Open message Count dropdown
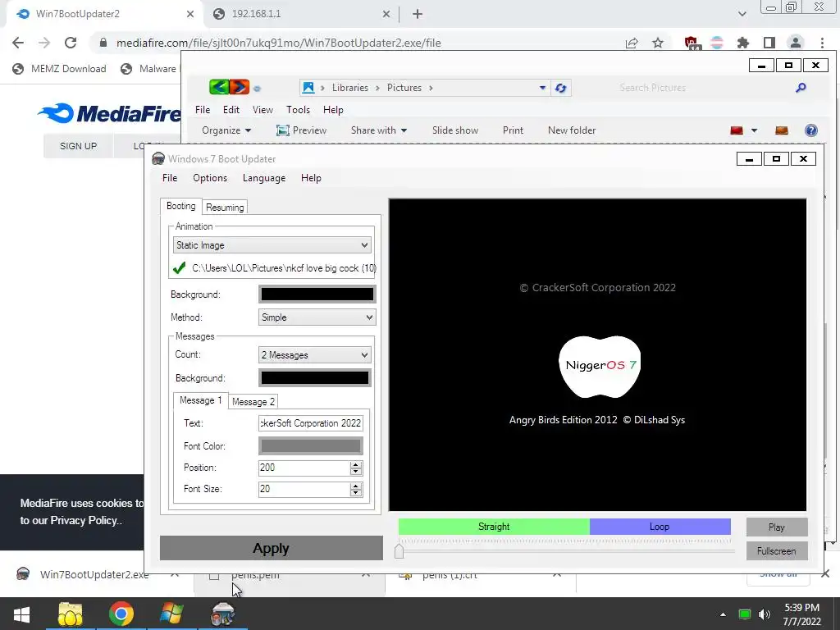This screenshot has width=840, height=630. 314,354
